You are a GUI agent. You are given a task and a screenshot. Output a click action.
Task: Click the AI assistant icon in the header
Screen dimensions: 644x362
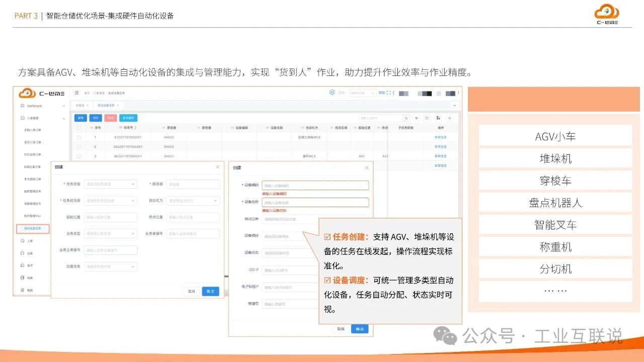[x=332, y=93]
